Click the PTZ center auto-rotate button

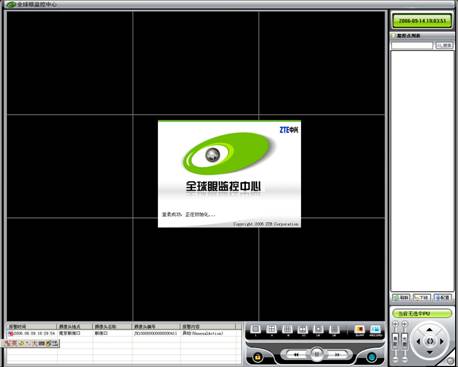tap(430, 341)
